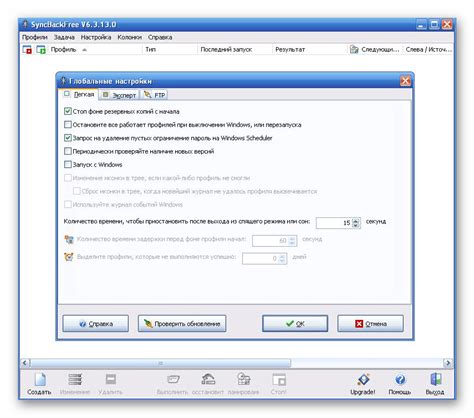This screenshot has height=418, width=474.
Task: Click the horizontal scrollbar thumb
Action: [161, 363]
